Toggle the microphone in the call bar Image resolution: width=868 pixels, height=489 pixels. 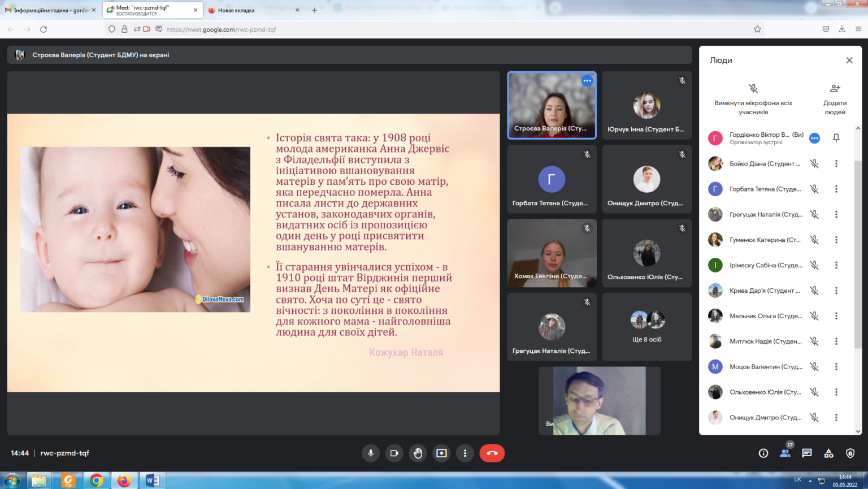371,453
